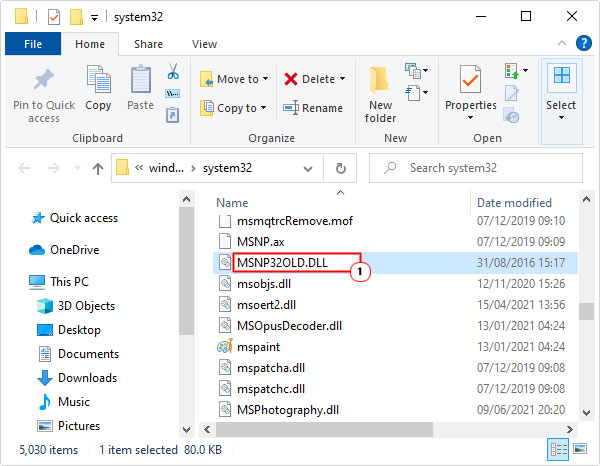
Task: Click the Pin to Quick access icon
Action: [43, 79]
